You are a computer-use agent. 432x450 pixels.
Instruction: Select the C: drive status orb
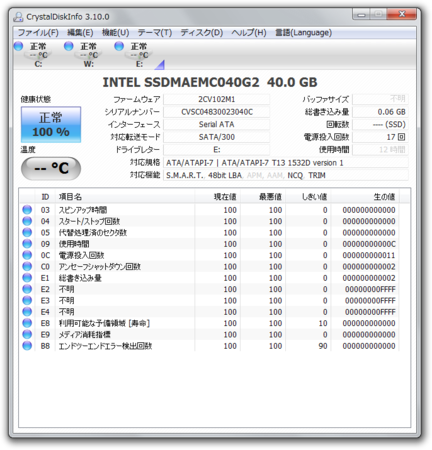19,46
